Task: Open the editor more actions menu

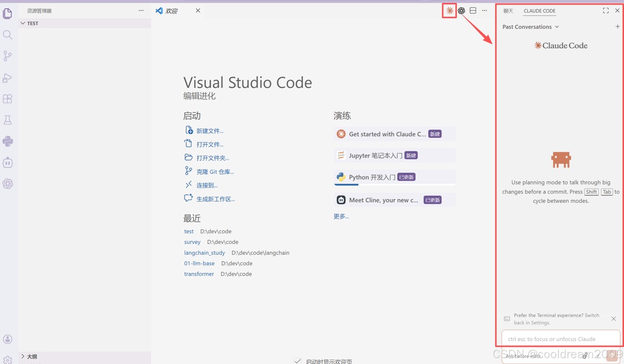Action: point(484,10)
